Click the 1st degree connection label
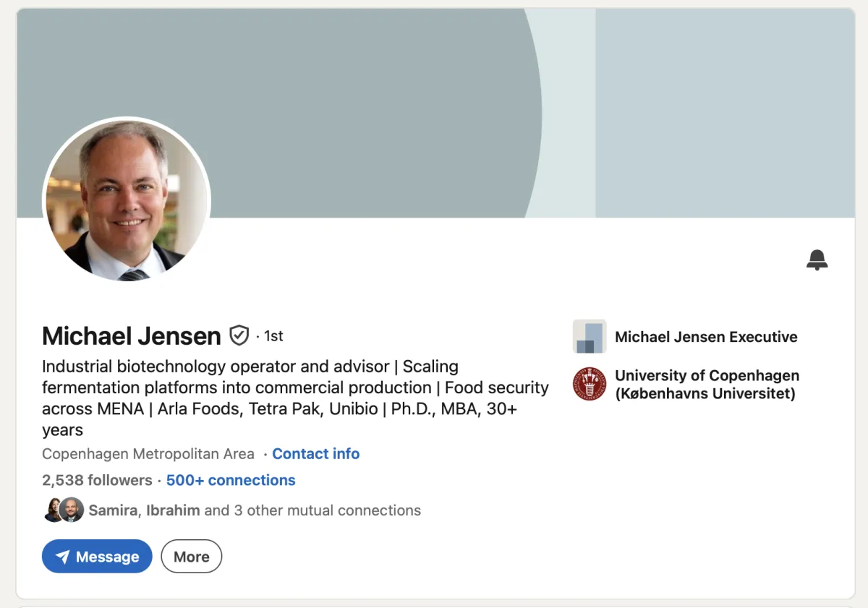This screenshot has height=608, width=868. click(x=273, y=336)
